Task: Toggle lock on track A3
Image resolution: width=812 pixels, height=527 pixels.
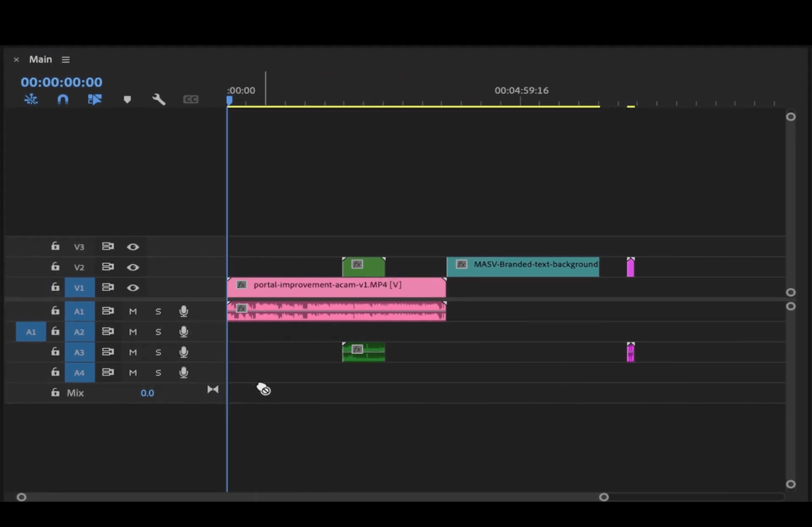Action: (x=55, y=352)
